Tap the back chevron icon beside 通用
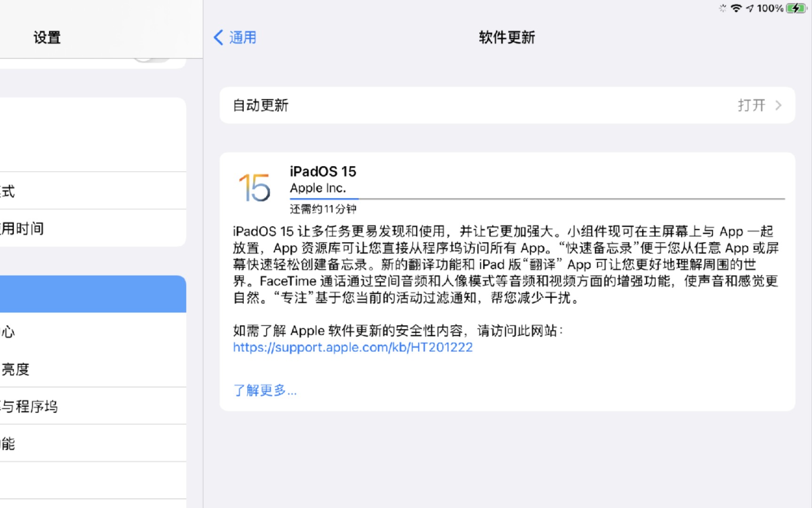The height and width of the screenshot is (508, 812). 218,37
